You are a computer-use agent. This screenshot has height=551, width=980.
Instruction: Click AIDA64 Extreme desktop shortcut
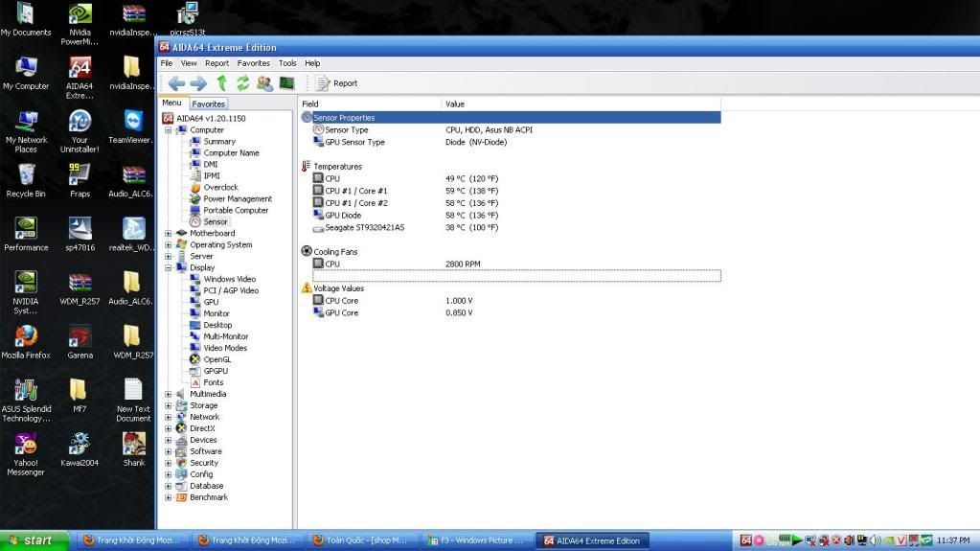(x=80, y=79)
